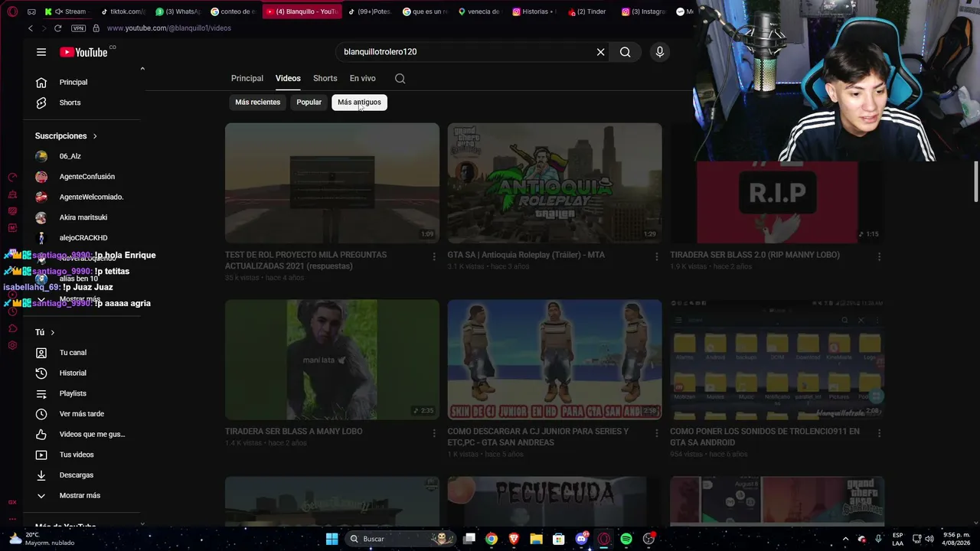Open options for TIRADERA A MANY LOBO video
980x551 pixels.
point(434,433)
